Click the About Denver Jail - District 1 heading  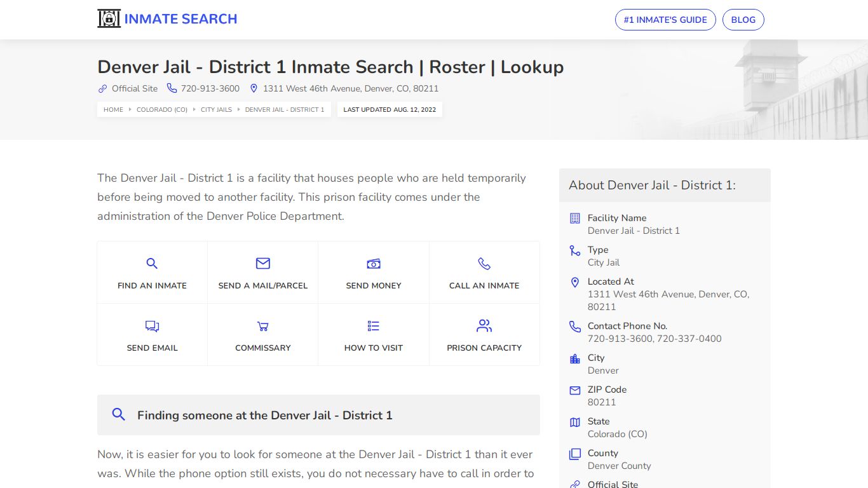point(652,185)
